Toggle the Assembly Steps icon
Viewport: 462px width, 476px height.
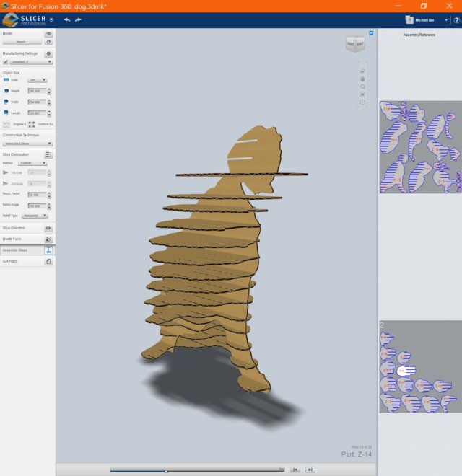[48, 250]
